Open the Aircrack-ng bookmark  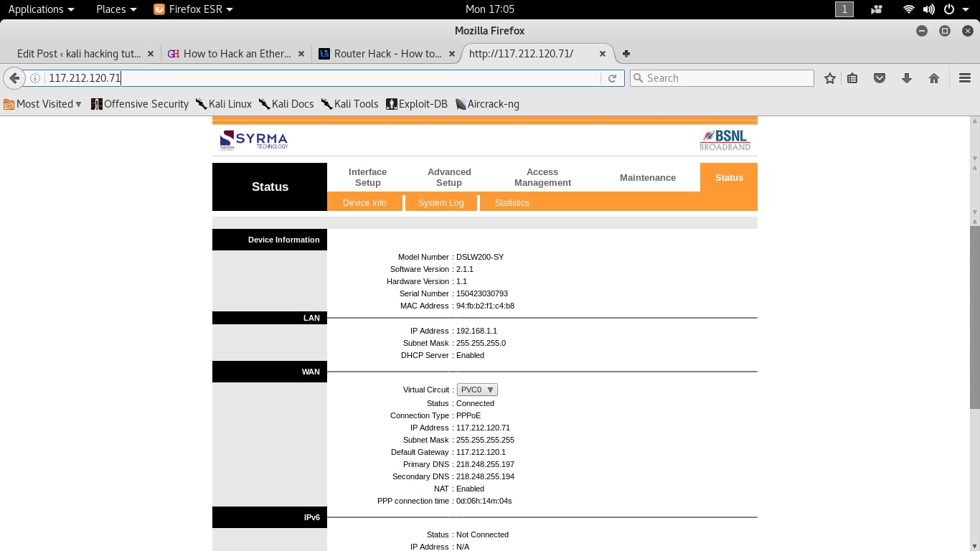(487, 103)
